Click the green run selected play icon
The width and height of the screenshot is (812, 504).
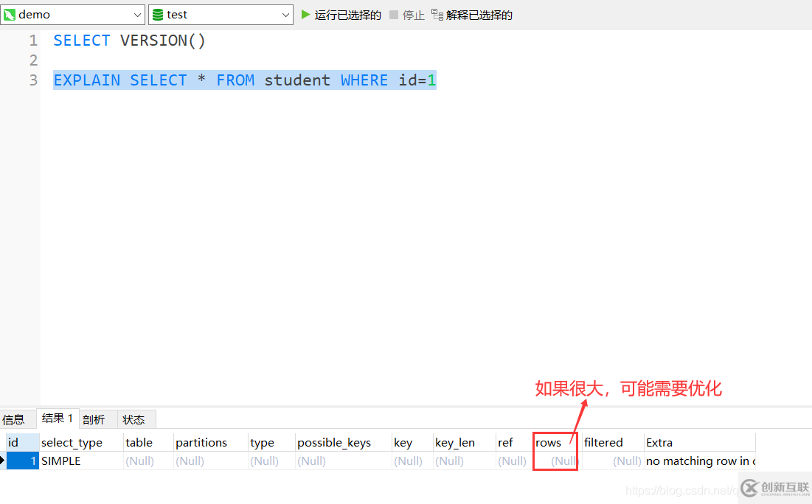[x=305, y=15]
